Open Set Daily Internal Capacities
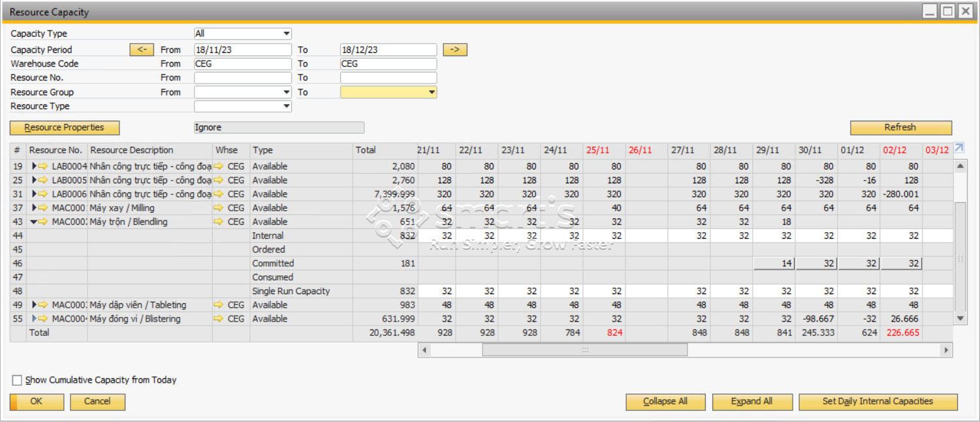Image resolution: width=980 pixels, height=422 pixels. click(x=877, y=402)
